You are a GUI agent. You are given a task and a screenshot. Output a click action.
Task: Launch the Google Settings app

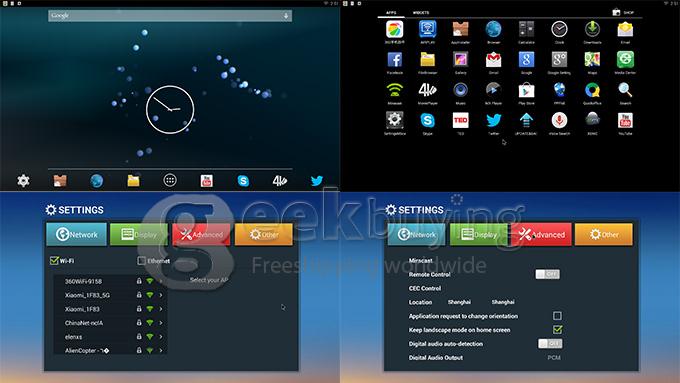559,60
